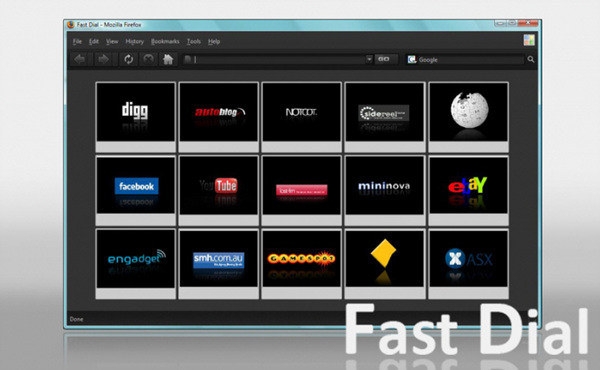This screenshot has width=600, height=370.
Task: Open the eBay speed dial thumbnail
Action: 469,190
